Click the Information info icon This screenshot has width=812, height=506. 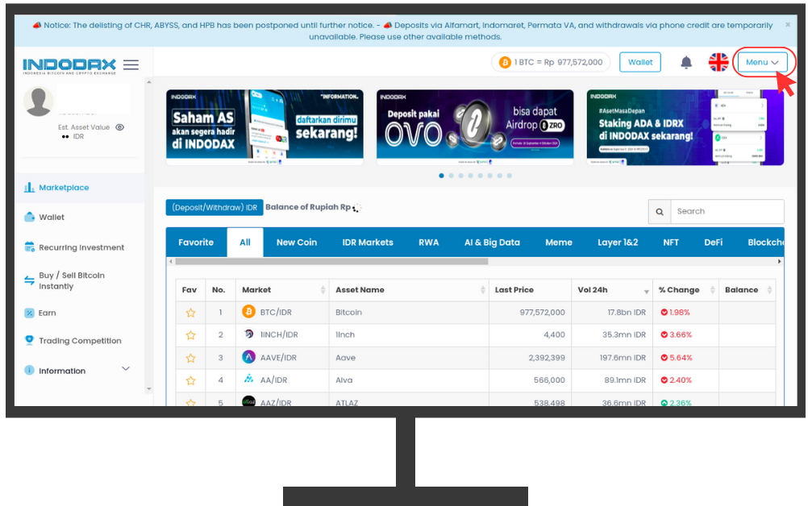29,371
